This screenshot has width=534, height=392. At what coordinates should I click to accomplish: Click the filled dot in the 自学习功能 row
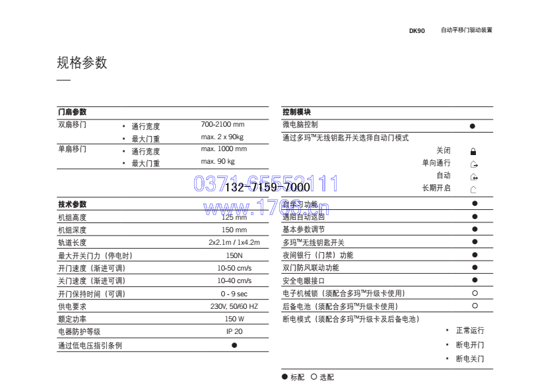click(475, 203)
